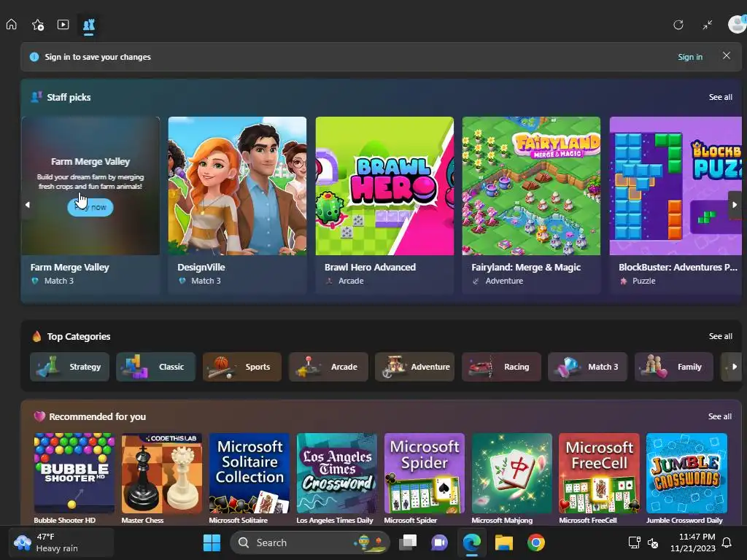This screenshot has width=747, height=560.
Task: Open Microsoft Spider game
Action: 425,472
